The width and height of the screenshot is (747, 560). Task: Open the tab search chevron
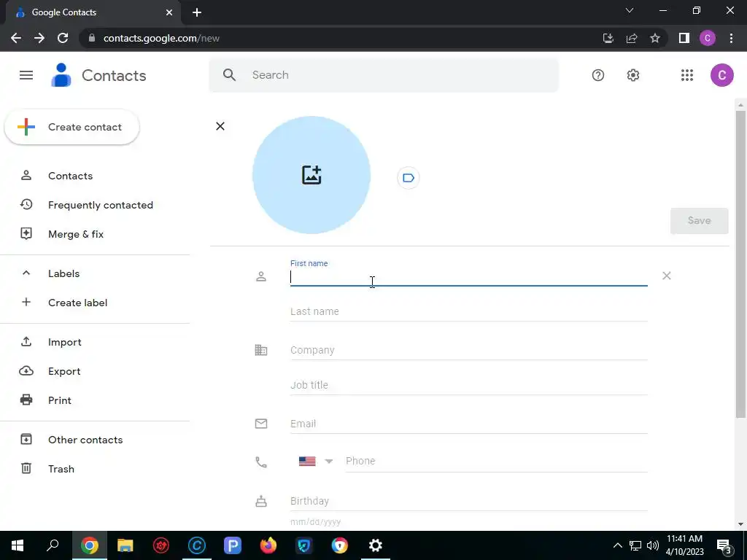pyautogui.click(x=630, y=10)
